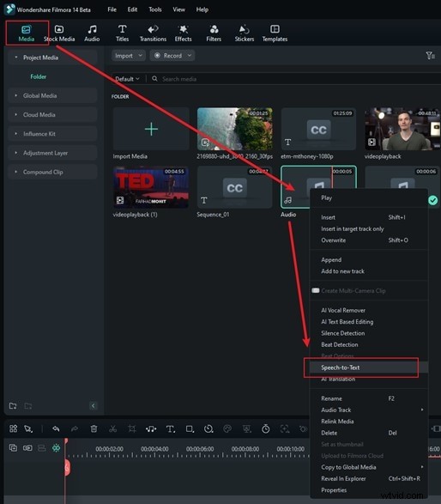The image size is (441, 504).
Task: Expand the Cloud Media section
Action: coord(52,115)
